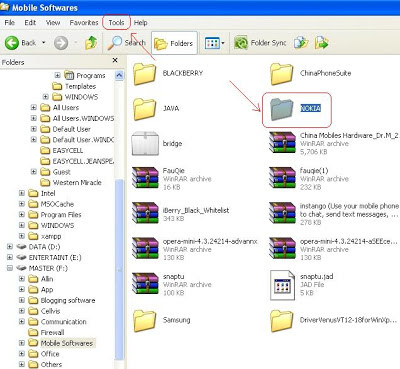
Task: Open the Favorites menu
Action: tap(84, 23)
